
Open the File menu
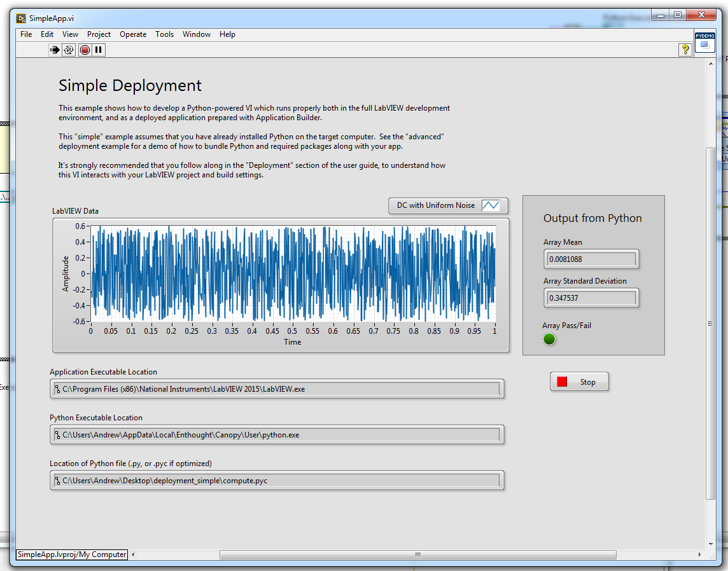tap(26, 34)
